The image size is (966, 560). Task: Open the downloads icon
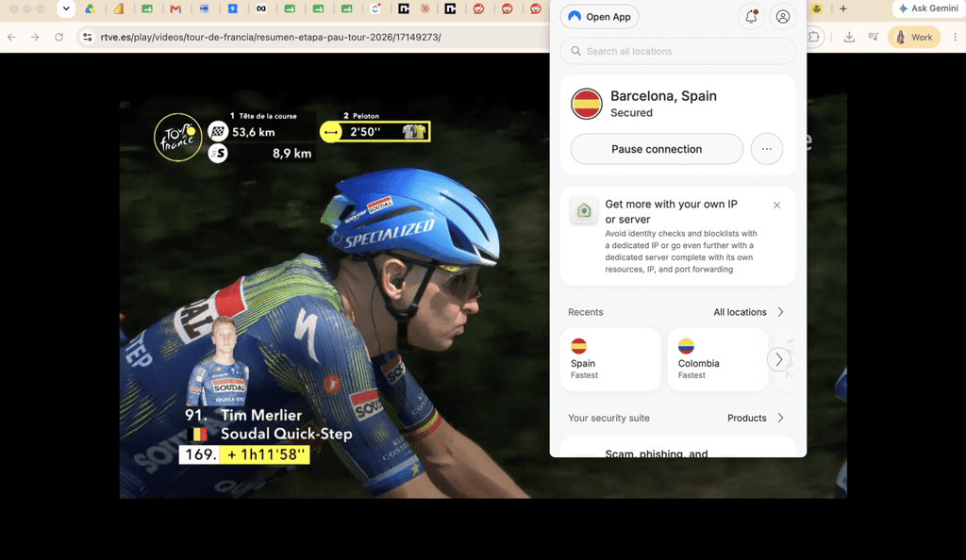849,37
